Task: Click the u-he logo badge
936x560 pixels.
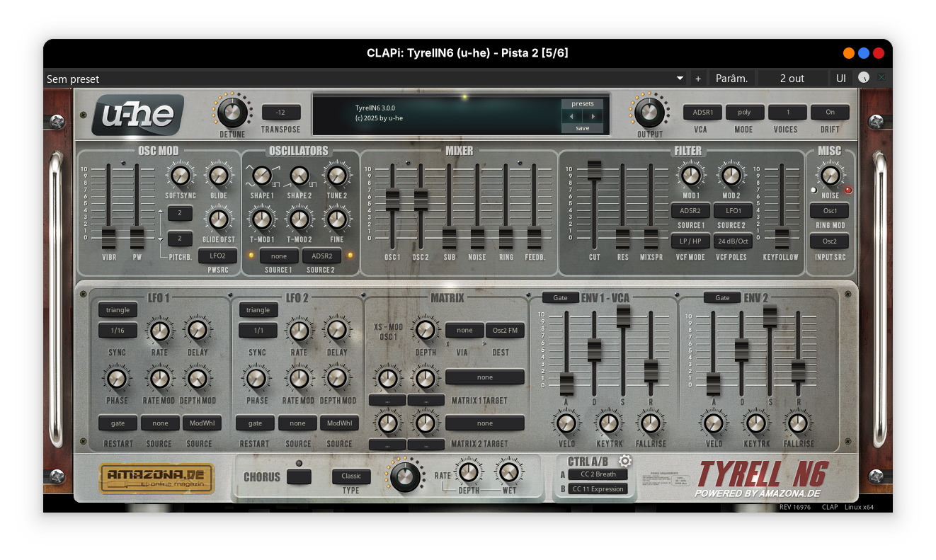Action: coord(139,115)
